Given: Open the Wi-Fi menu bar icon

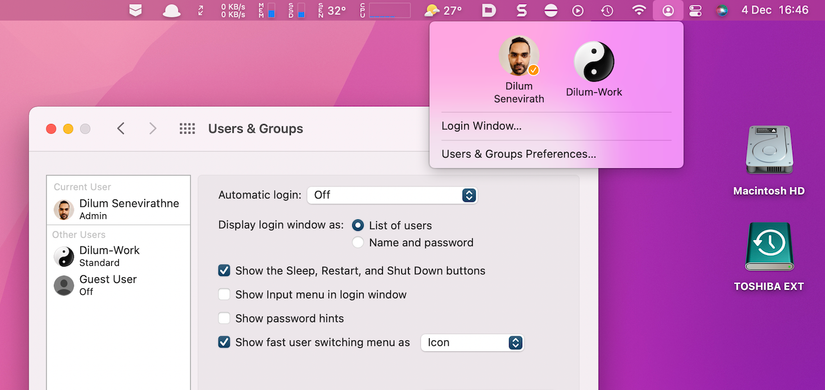Looking at the screenshot, I should [x=639, y=11].
